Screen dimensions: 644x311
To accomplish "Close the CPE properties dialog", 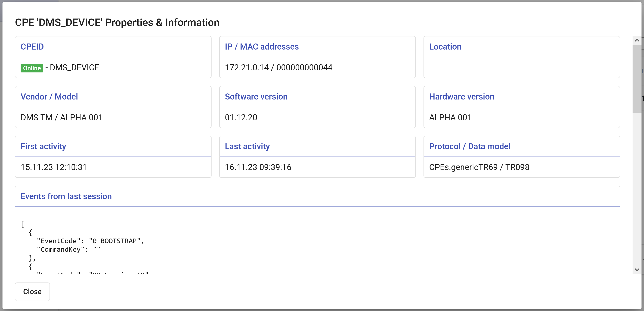I will (x=32, y=291).
